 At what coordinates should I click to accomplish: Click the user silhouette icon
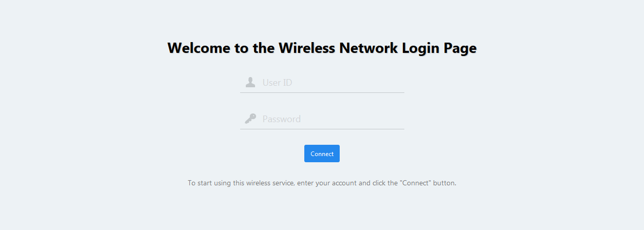[x=250, y=82]
